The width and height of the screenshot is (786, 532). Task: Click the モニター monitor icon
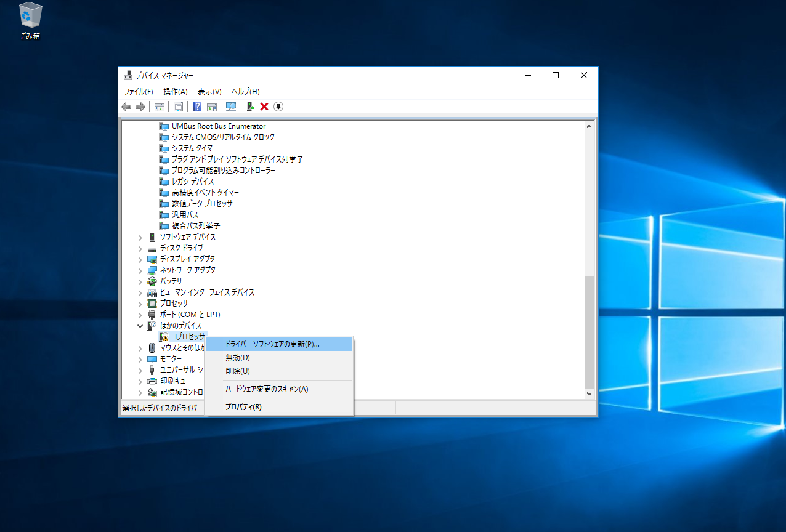click(152, 359)
